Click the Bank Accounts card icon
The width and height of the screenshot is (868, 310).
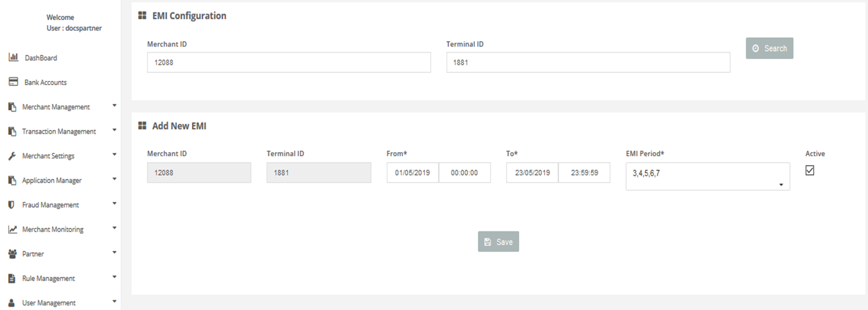(x=13, y=82)
